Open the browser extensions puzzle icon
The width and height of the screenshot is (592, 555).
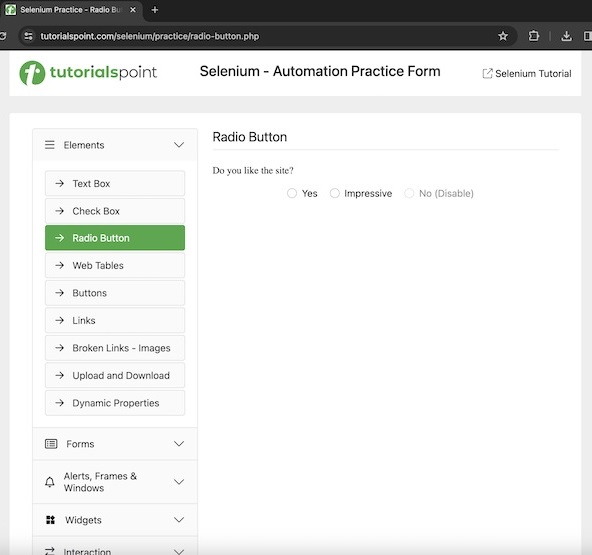(533, 36)
